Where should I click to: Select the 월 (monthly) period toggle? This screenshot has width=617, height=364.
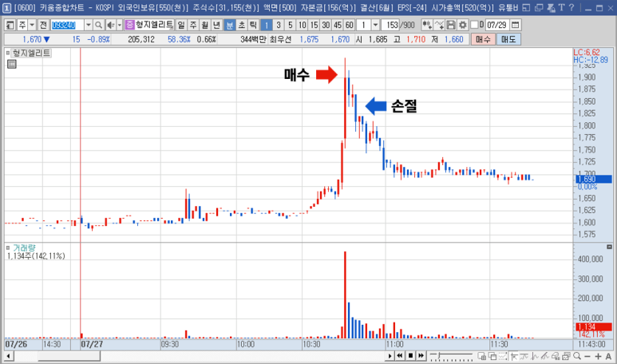pyautogui.click(x=205, y=26)
